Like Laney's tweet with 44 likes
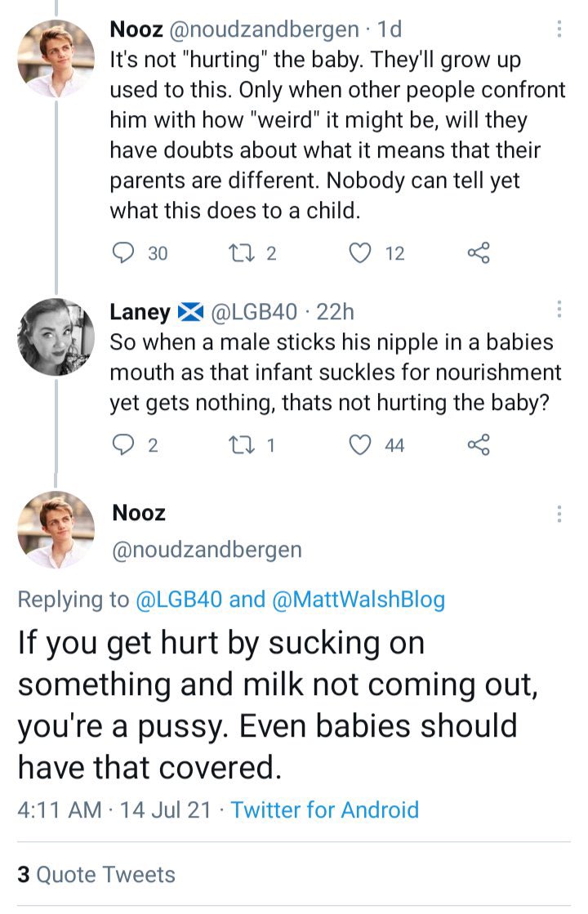588x914 pixels. 360,444
